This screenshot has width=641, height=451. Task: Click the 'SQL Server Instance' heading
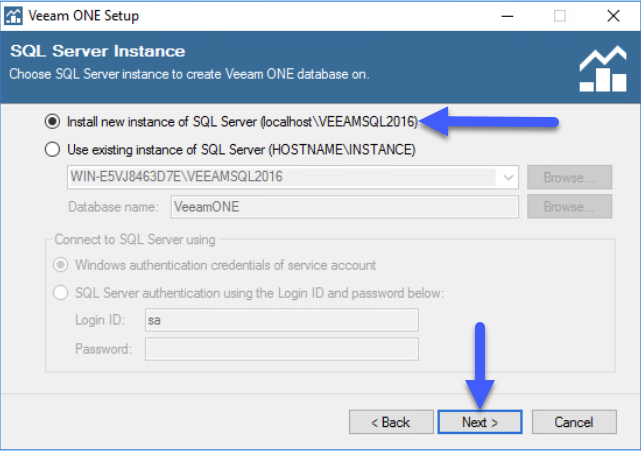tap(98, 51)
